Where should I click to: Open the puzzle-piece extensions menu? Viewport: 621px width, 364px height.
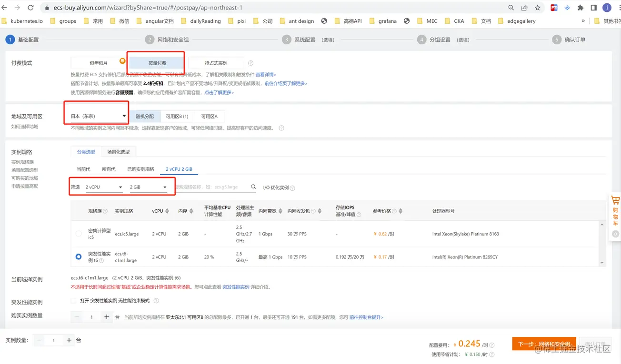(581, 8)
